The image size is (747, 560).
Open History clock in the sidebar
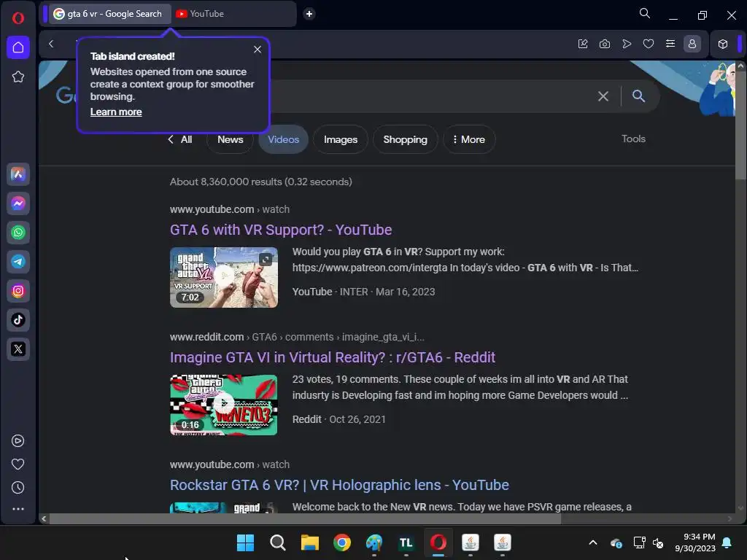pos(18,488)
